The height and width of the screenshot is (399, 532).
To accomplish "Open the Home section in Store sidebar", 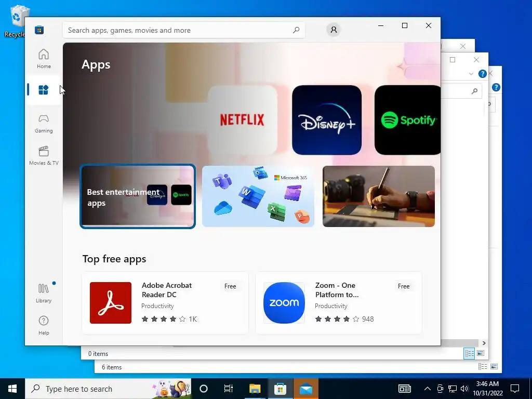I will (x=44, y=59).
